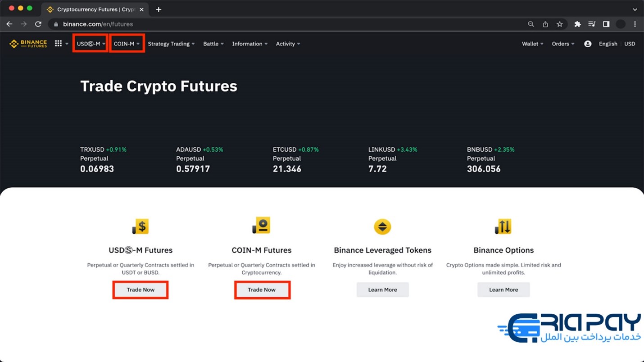
Task: Click the USDⓈ-M Futures dollar icon
Action: tap(141, 226)
